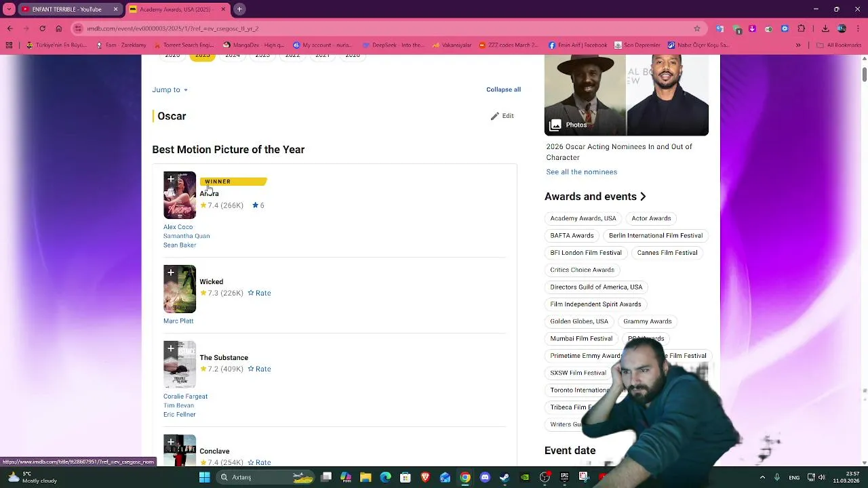Go back with the browser back arrow
868x488 pixels.
(9, 28)
